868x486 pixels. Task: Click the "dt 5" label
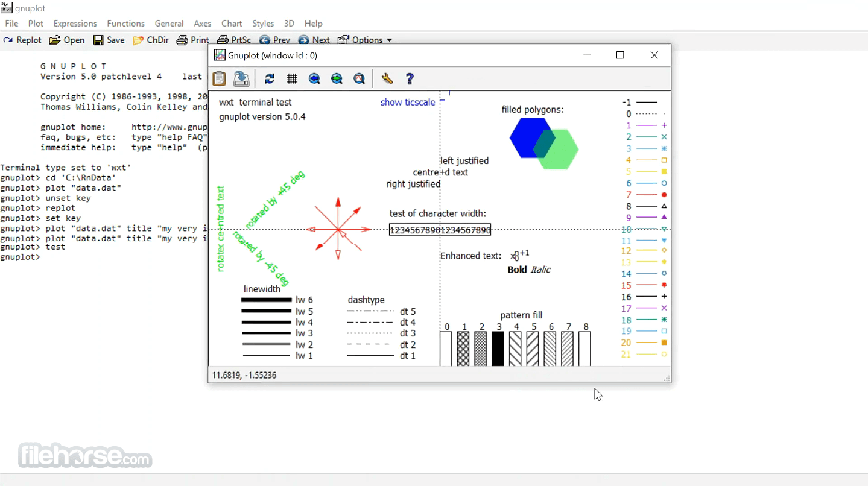tap(408, 312)
